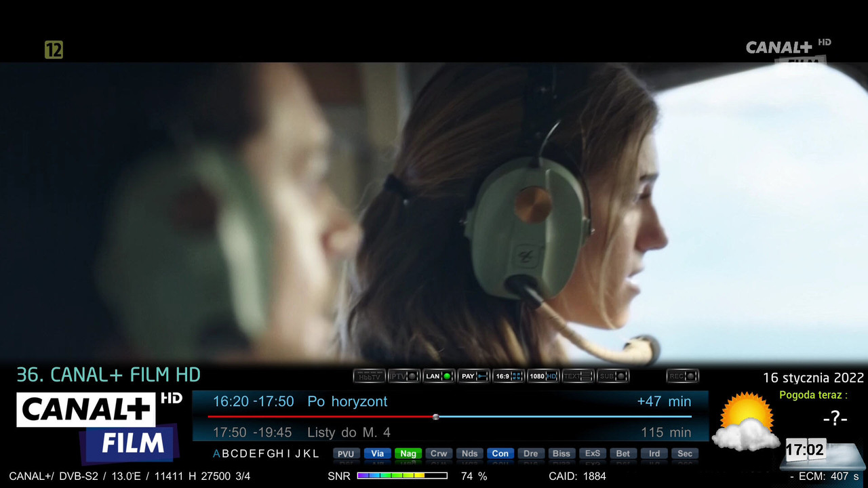The height and width of the screenshot is (488, 868).
Task: Click the channel title 36. CANAL+ FILM HD
Action: point(108,375)
